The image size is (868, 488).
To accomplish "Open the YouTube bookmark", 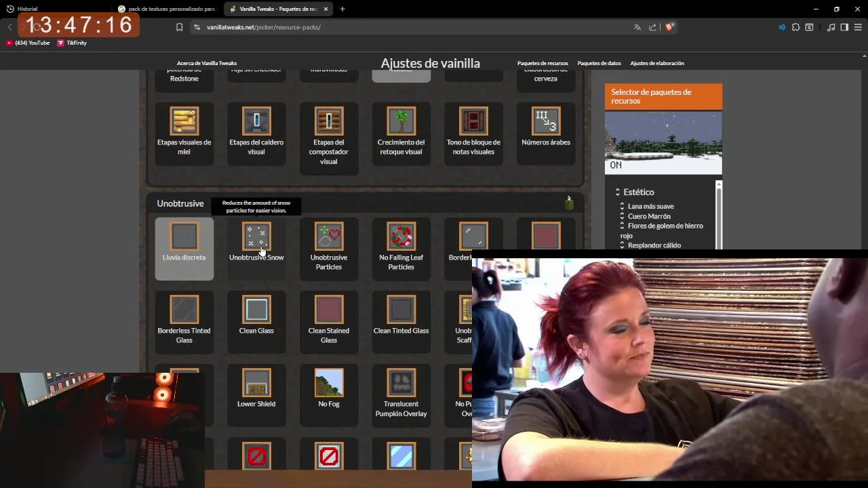I will point(28,43).
